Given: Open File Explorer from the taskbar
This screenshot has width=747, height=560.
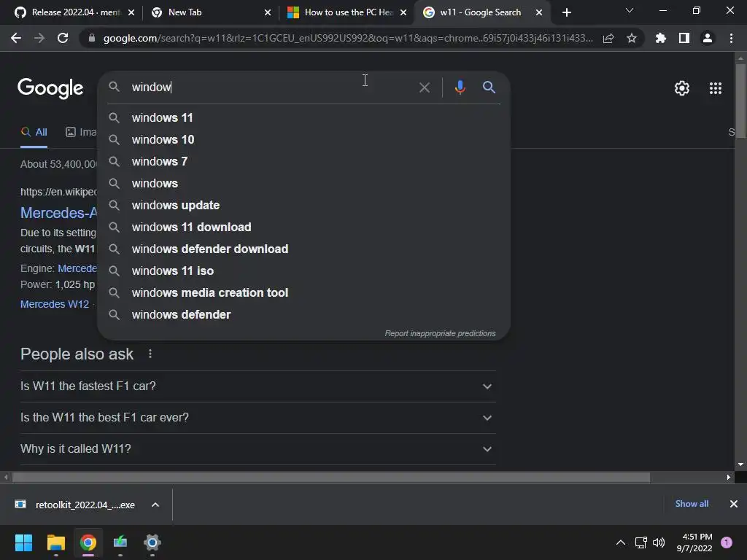Looking at the screenshot, I should [55, 542].
